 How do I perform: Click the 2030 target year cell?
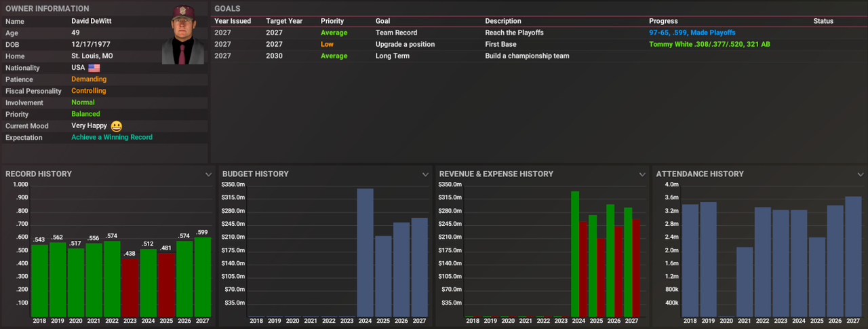tap(274, 56)
